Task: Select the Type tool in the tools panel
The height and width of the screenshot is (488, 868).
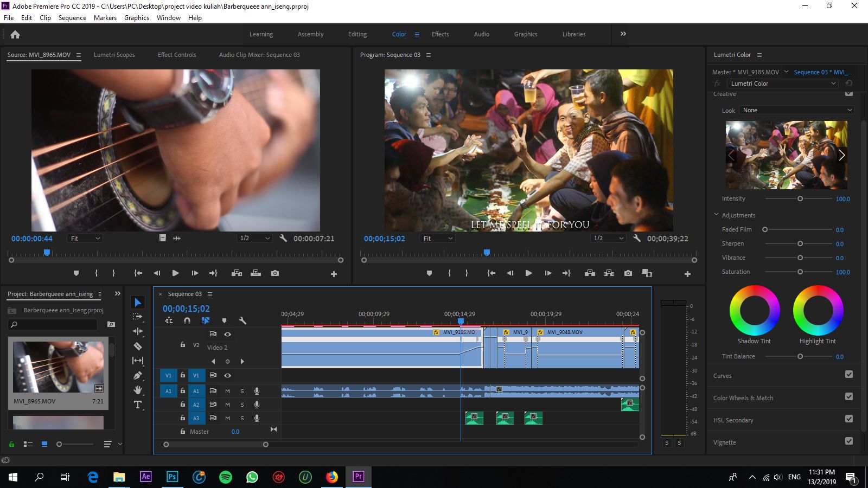Action: [x=138, y=404]
